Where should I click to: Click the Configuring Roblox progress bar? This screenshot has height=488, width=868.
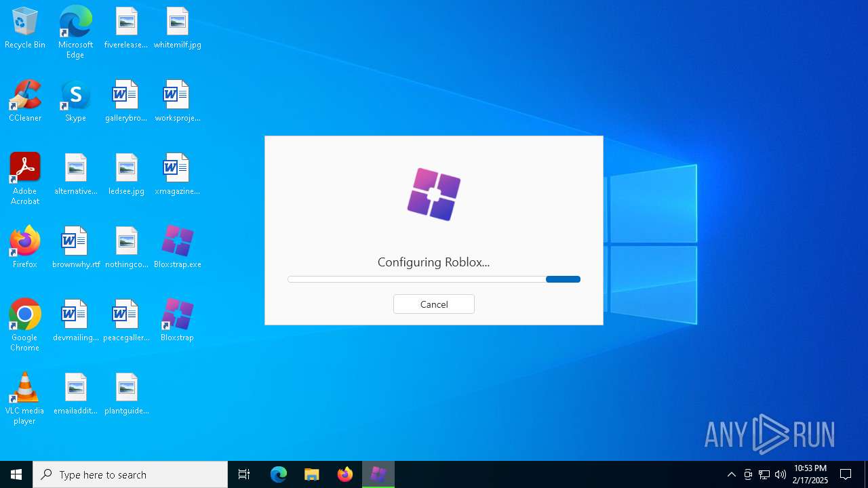(x=434, y=279)
